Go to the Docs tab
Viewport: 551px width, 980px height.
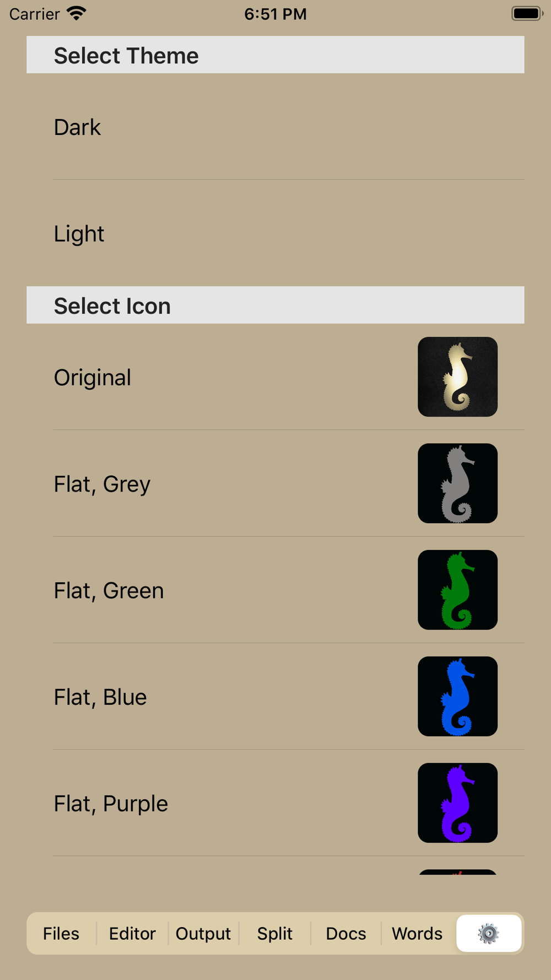coord(346,933)
